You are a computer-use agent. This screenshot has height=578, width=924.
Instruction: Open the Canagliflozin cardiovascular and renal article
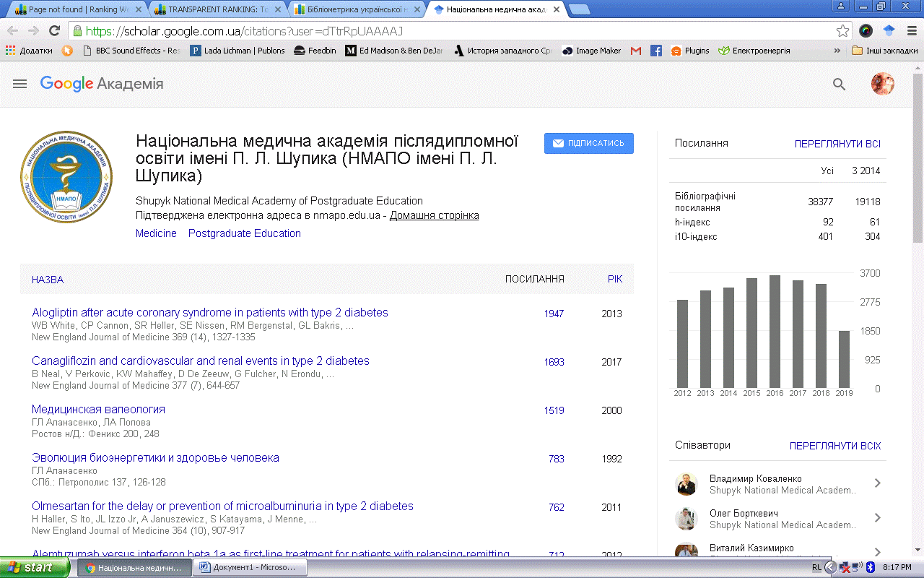point(201,361)
